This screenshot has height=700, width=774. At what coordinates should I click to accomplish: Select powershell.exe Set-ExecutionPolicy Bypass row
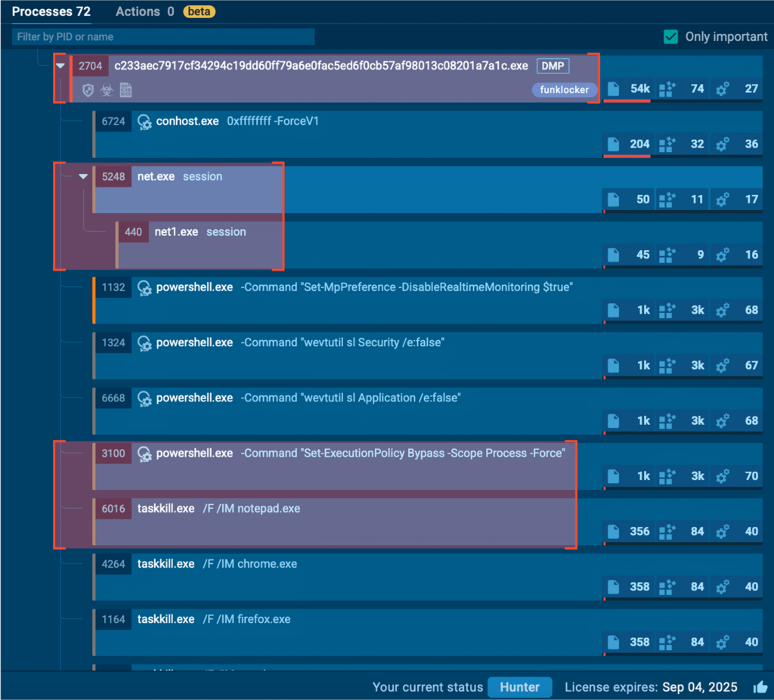pos(428,466)
